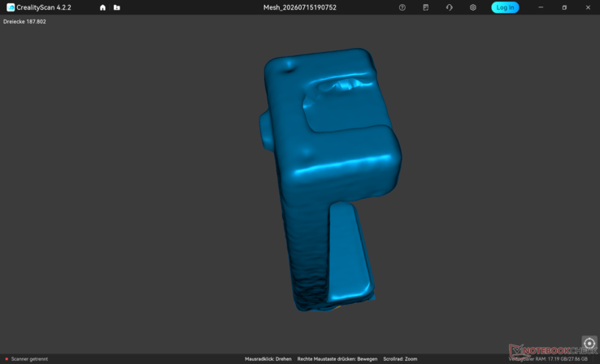Viewport: 600px width, 364px height.
Task: Open the headset customer support icon
Action: (450, 7)
